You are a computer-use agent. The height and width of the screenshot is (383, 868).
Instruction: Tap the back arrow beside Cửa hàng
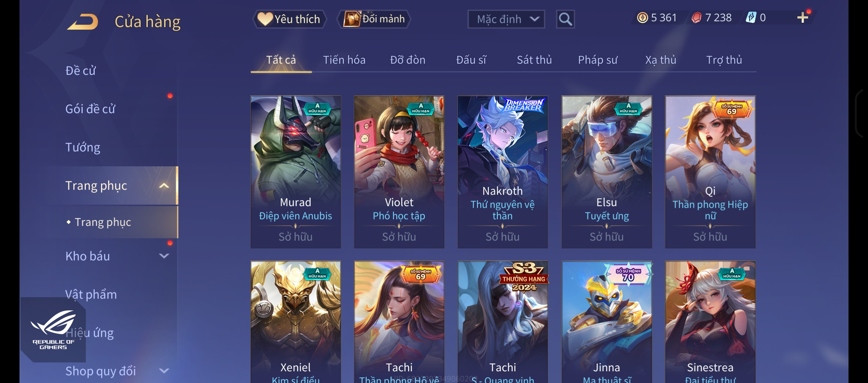pos(83,22)
